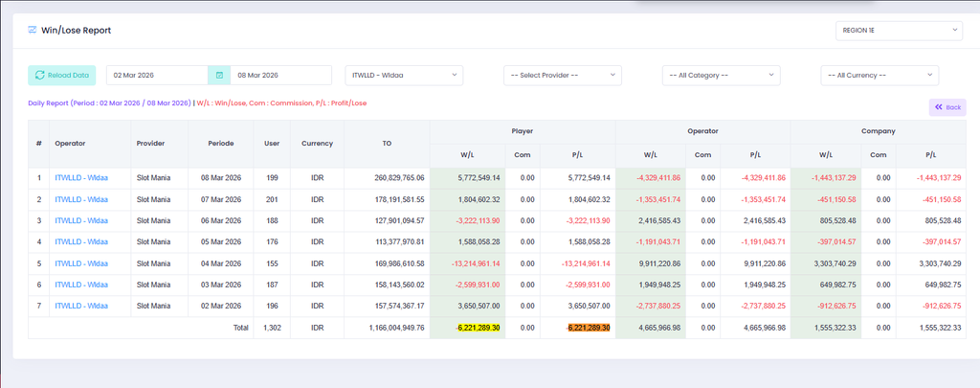Go back using the Back button
This screenshot has height=388, width=980.
[947, 107]
